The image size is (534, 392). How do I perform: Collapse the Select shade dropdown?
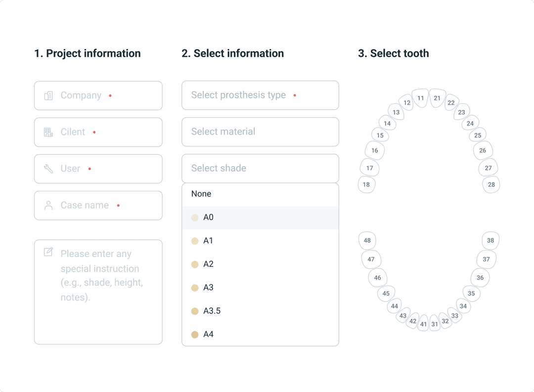pos(260,168)
